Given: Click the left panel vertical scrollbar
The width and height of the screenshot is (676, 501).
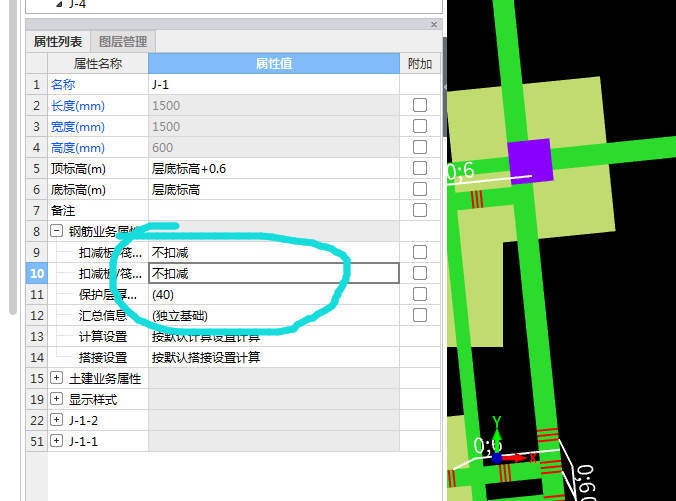Looking at the screenshot, I should tap(13, 155).
